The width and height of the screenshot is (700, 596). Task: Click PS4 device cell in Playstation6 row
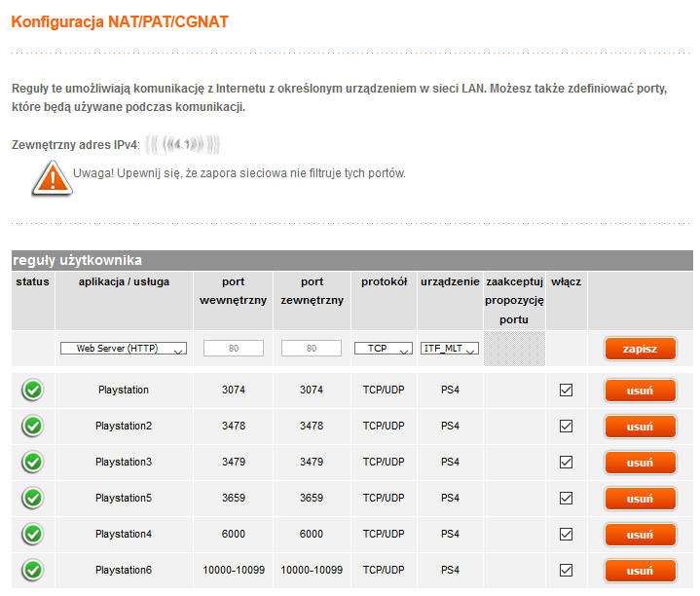tap(450, 570)
